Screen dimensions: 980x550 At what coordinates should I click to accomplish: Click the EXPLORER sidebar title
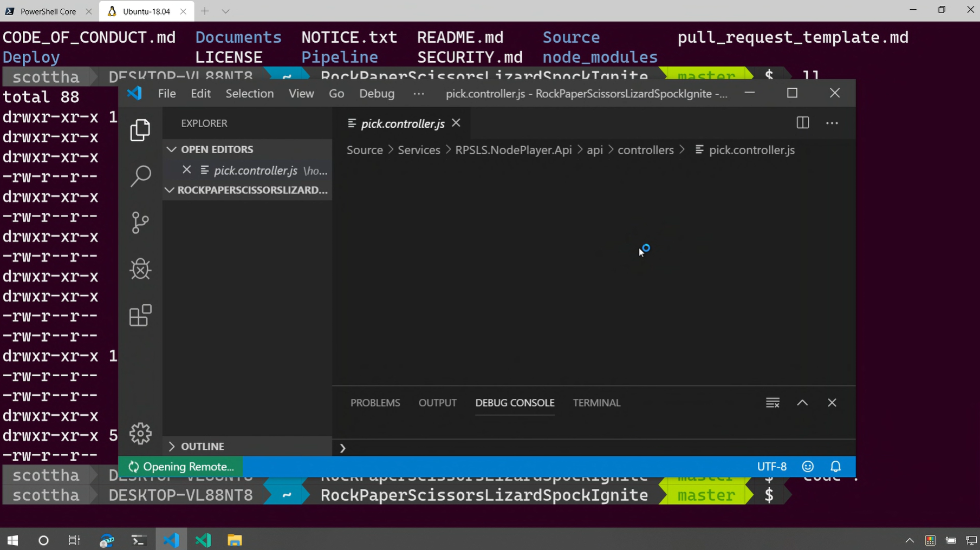click(x=204, y=123)
